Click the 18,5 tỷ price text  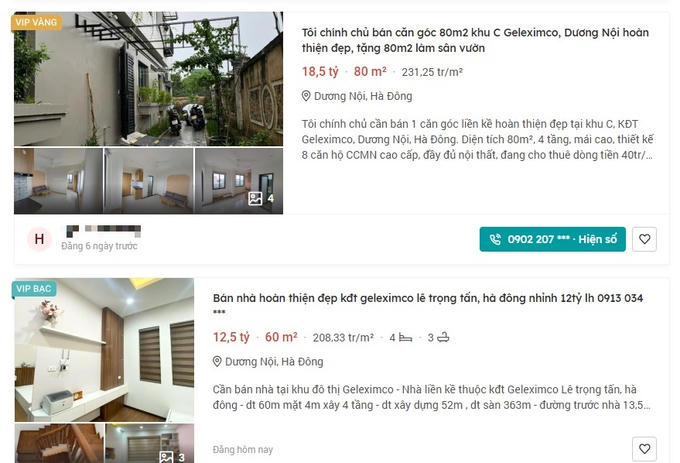(x=320, y=72)
